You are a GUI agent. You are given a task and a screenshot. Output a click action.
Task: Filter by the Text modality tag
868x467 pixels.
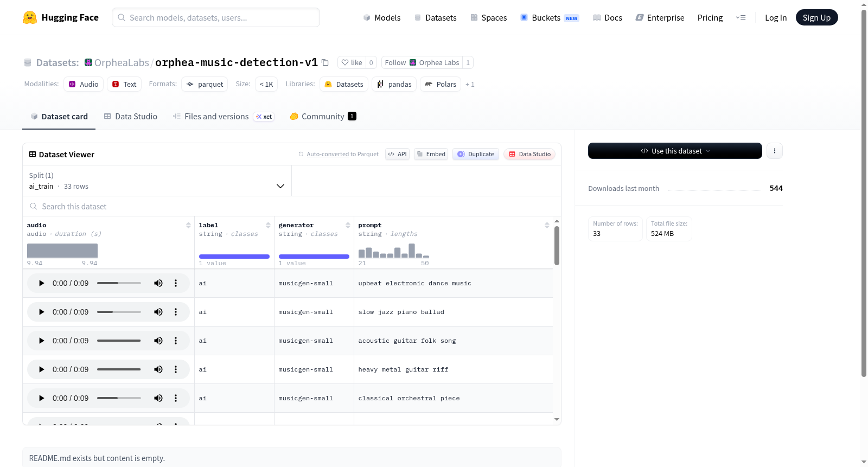(x=124, y=84)
